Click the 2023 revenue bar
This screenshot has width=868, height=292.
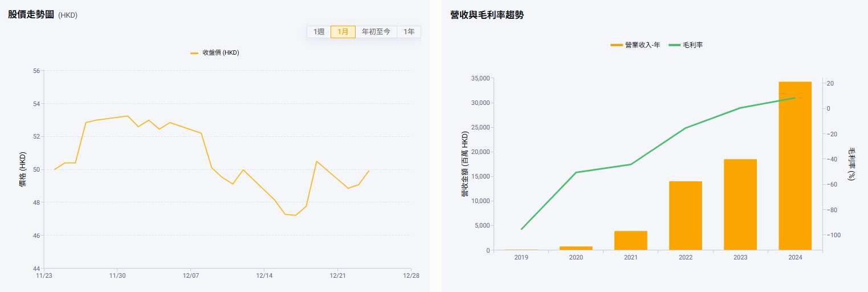pos(740,204)
